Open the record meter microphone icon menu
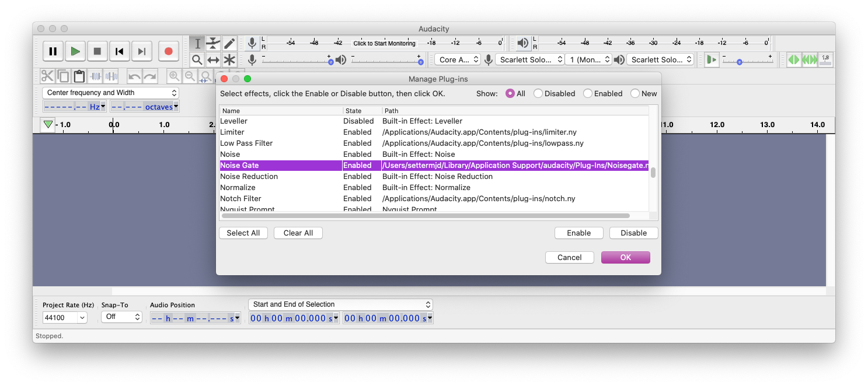Viewport: 868px width, 386px height. click(252, 43)
